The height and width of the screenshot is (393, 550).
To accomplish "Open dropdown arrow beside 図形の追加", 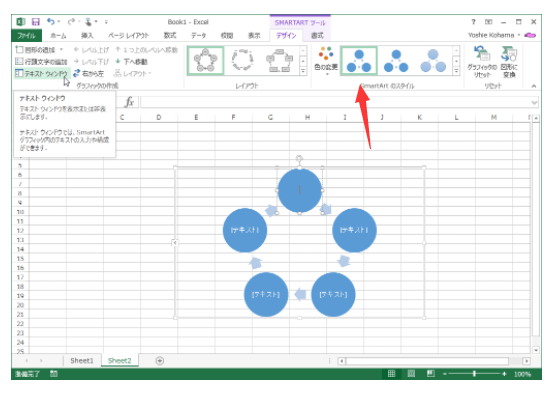I will [x=61, y=49].
